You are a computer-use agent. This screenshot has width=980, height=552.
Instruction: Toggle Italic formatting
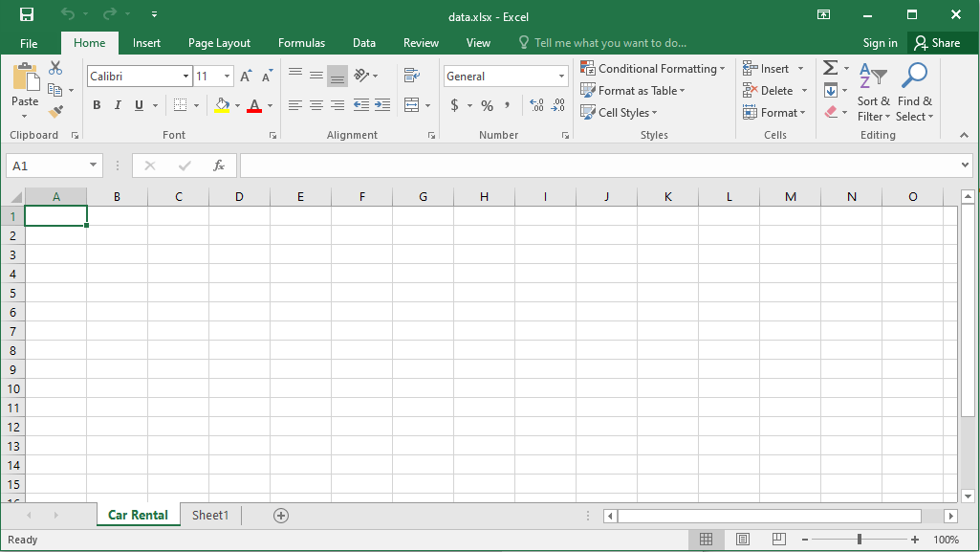click(118, 105)
